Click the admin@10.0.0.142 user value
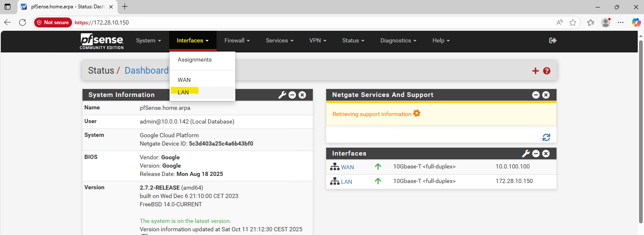This screenshot has height=235, width=644. pyautogui.click(x=187, y=121)
